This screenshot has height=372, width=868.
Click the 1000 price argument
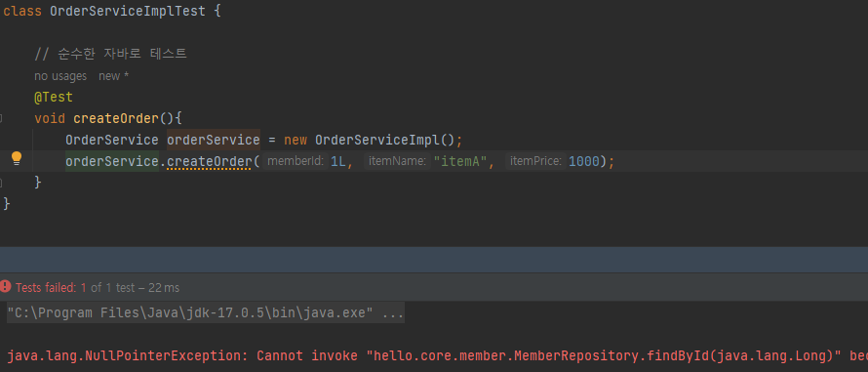[584, 161]
